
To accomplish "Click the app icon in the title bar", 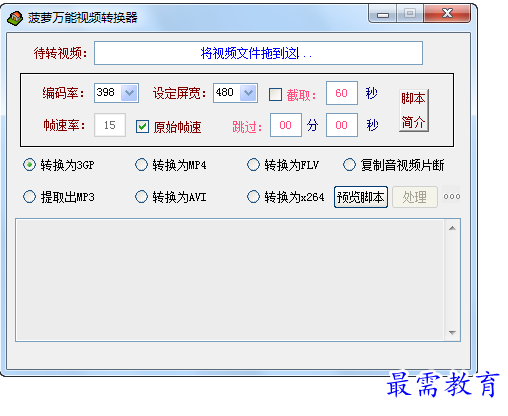I will [x=15, y=18].
